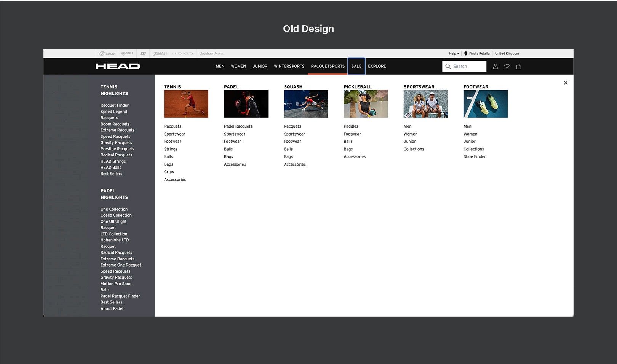The image size is (617, 364).
Task: Open Motion Pro Shoe link
Action: (116, 284)
